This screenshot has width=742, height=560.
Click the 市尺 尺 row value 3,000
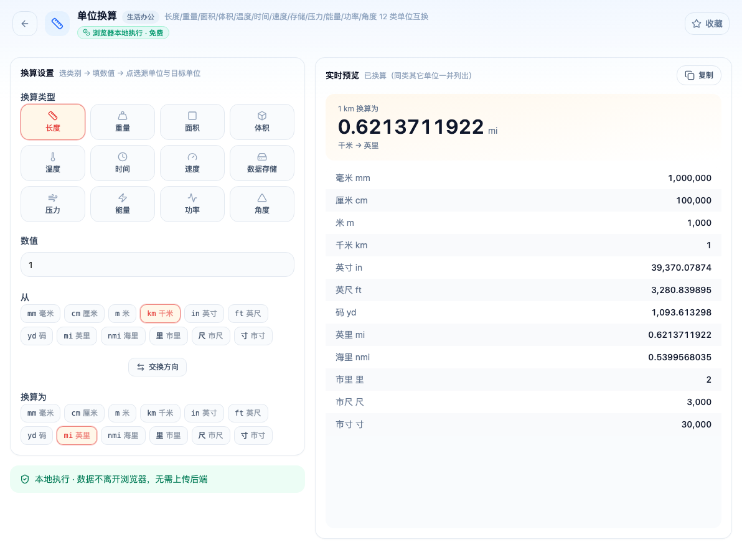click(x=699, y=402)
